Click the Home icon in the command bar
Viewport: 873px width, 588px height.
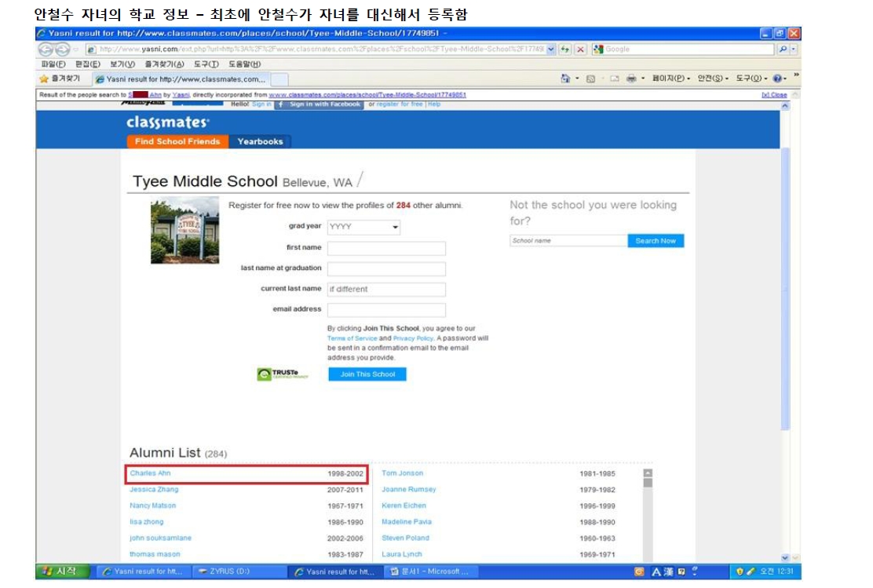(x=565, y=79)
